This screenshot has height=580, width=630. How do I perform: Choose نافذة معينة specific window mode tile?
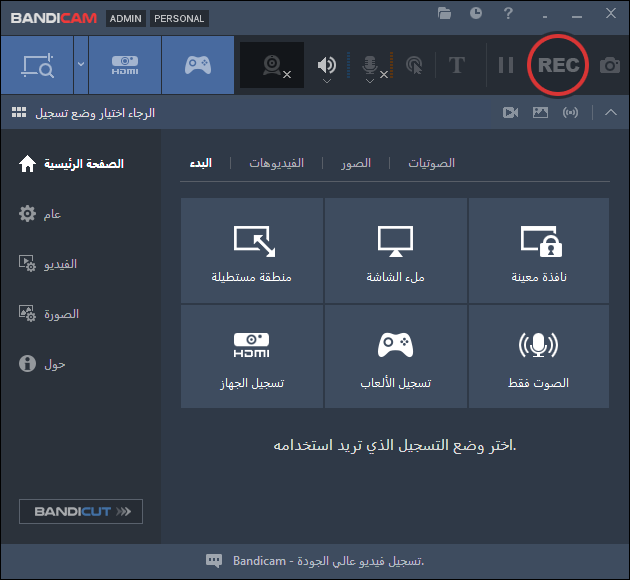pos(539,250)
